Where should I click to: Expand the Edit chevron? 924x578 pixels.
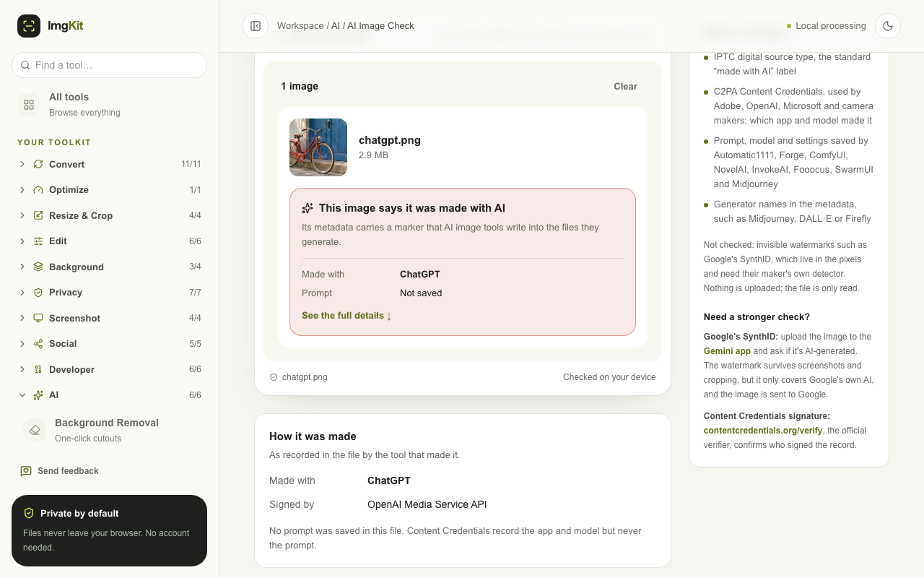[x=22, y=241]
